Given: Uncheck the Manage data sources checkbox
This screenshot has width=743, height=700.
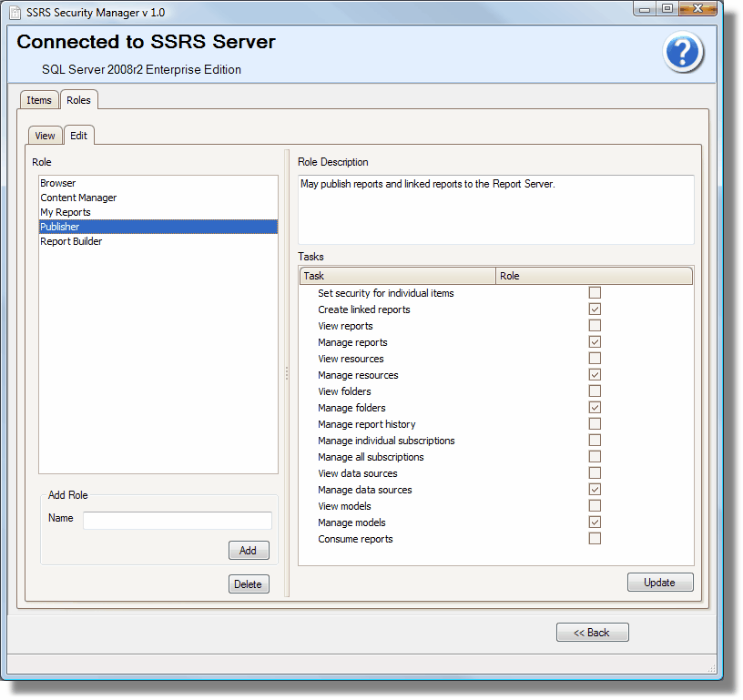Looking at the screenshot, I should [x=595, y=489].
